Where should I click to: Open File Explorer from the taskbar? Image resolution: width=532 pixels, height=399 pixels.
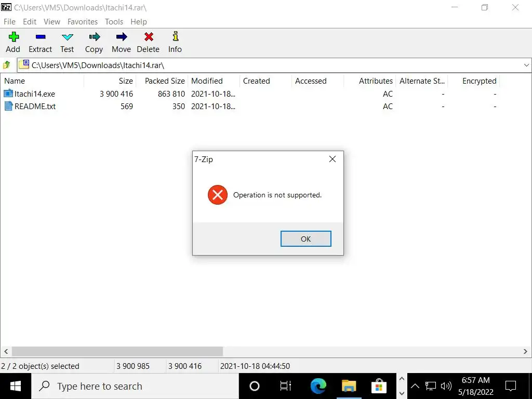click(x=349, y=386)
